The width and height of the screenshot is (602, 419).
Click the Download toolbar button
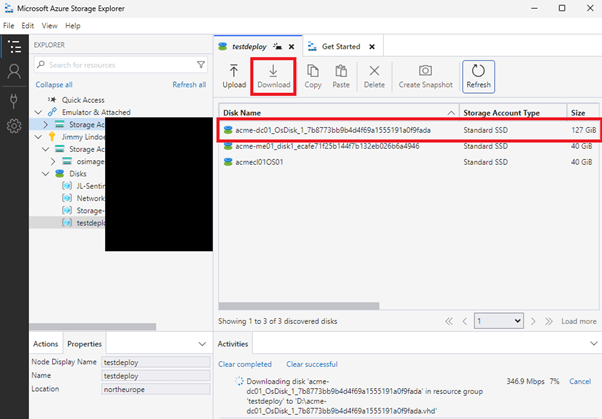(273, 76)
